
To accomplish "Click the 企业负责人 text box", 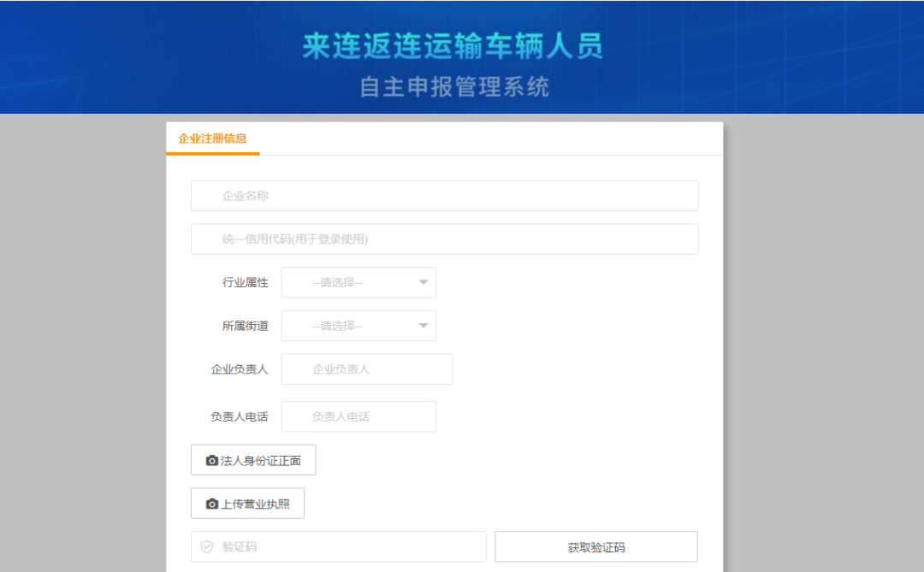I will [x=366, y=369].
